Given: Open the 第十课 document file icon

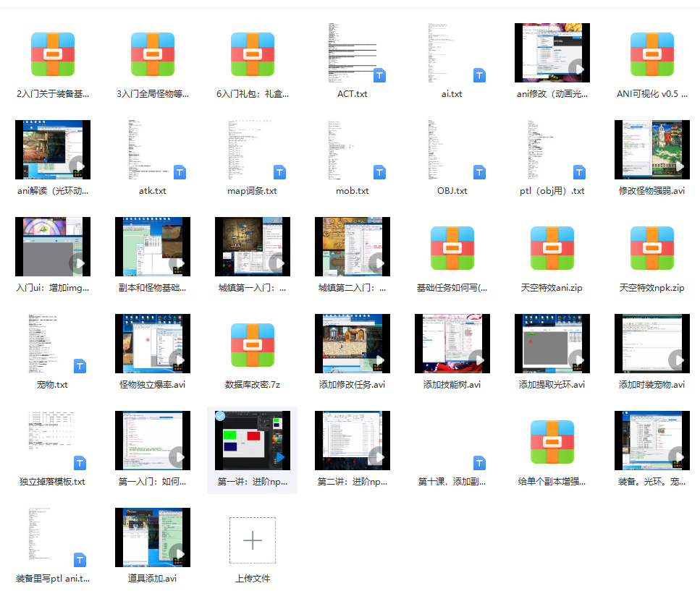Looking at the screenshot, I should click(452, 441).
